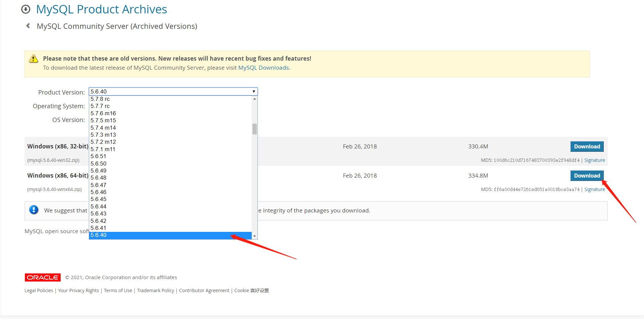Pick version 5.6.49 in dropdown

click(x=170, y=171)
